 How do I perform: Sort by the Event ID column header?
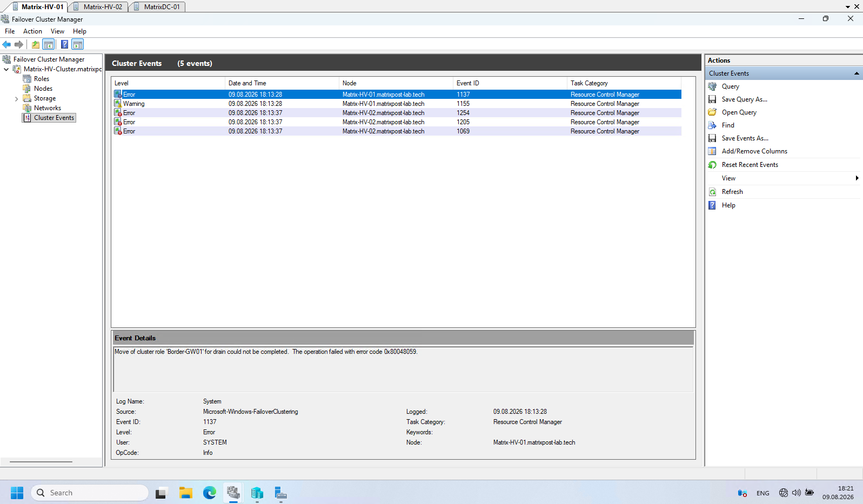tap(510, 83)
